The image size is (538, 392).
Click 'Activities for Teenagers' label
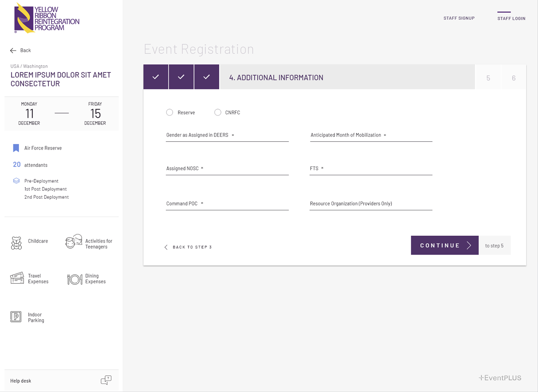click(x=99, y=244)
